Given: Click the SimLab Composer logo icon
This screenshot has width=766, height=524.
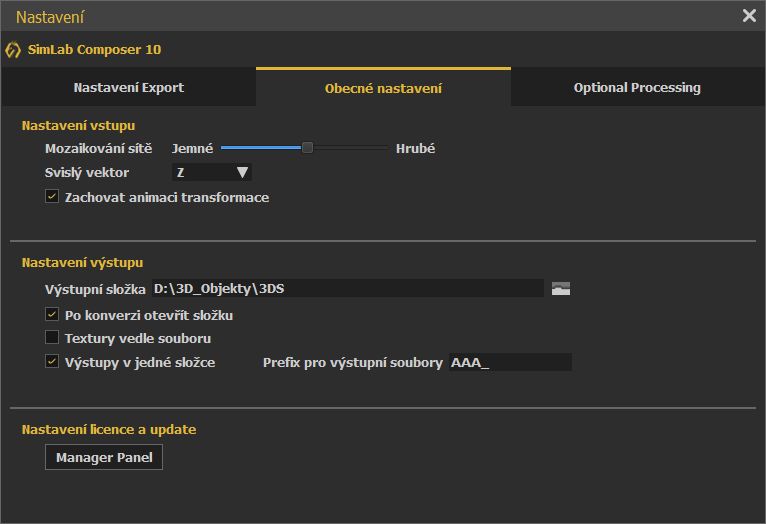Looking at the screenshot, I should coord(13,50).
